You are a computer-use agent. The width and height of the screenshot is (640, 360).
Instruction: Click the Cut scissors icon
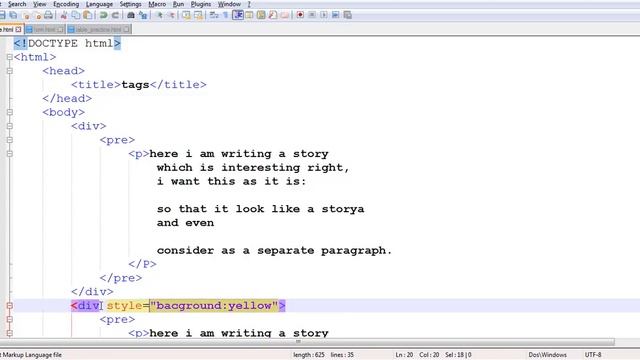64,15
